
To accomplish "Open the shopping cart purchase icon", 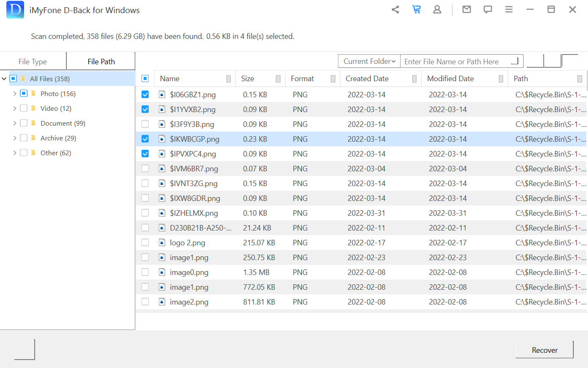I will [x=416, y=9].
